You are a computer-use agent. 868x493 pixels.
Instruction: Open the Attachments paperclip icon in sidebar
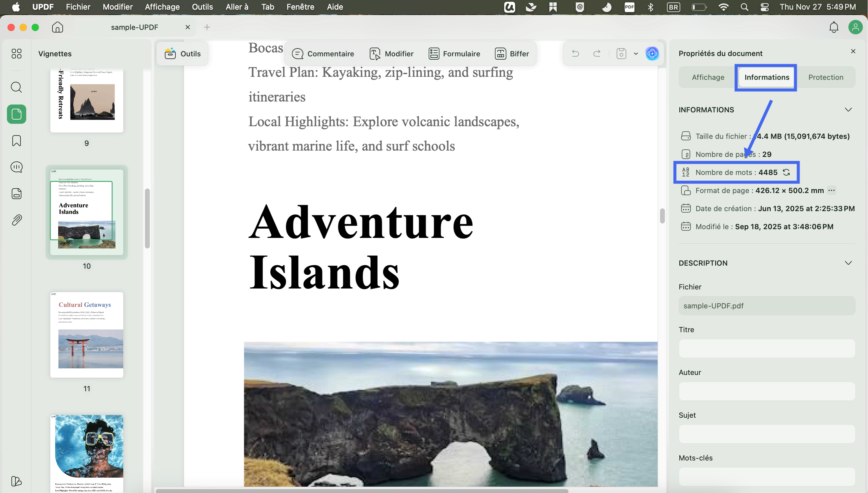pyautogui.click(x=16, y=220)
